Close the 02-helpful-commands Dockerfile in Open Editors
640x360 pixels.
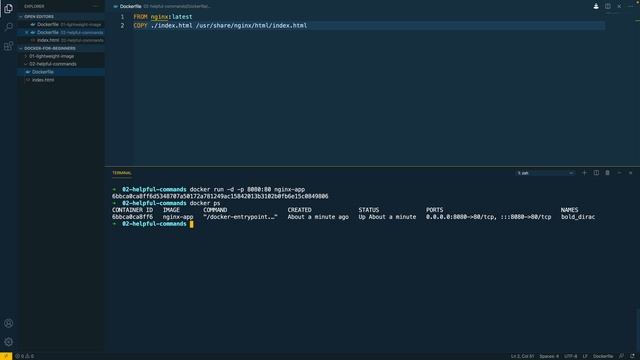[27, 32]
